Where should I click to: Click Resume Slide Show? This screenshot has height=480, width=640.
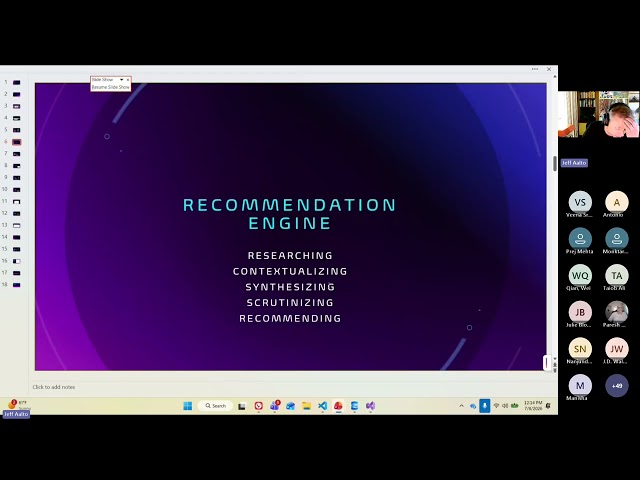click(x=111, y=87)
